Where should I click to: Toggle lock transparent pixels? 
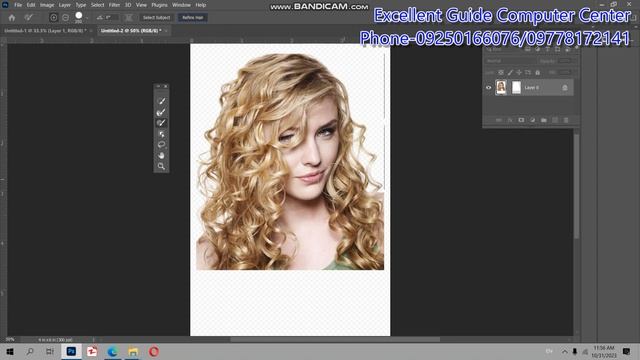pyautogui.click(x=501, y=72)
